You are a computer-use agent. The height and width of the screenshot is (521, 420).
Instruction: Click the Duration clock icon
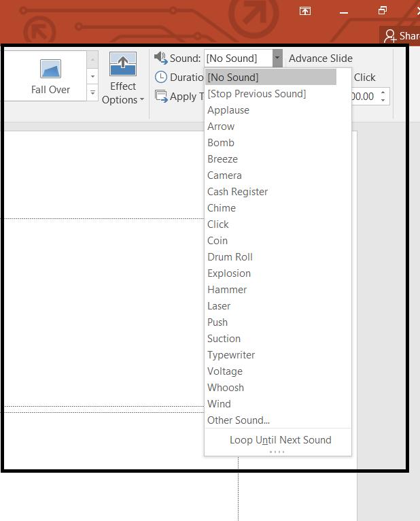coord(161,77)
